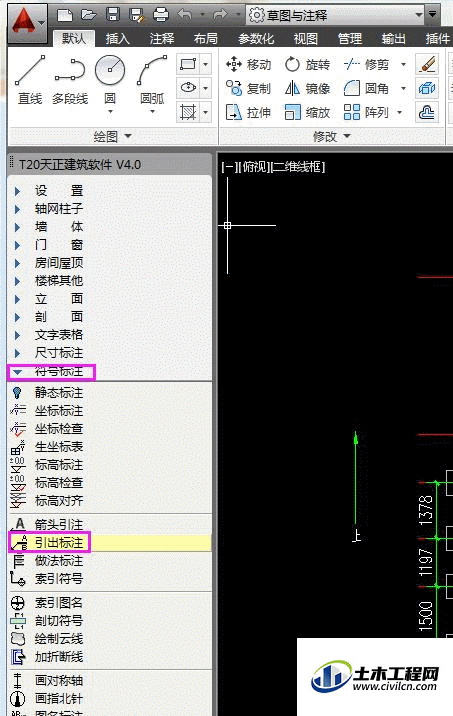The height and width of the screenshot is (716, 453).
Task: Activate the 圆角 fillet command
Action: pos(366,88)
